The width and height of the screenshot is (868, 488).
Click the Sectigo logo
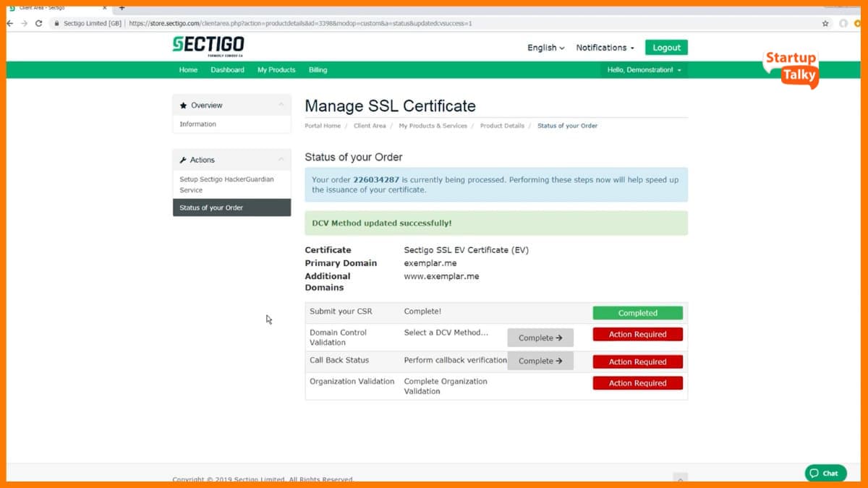208,43
